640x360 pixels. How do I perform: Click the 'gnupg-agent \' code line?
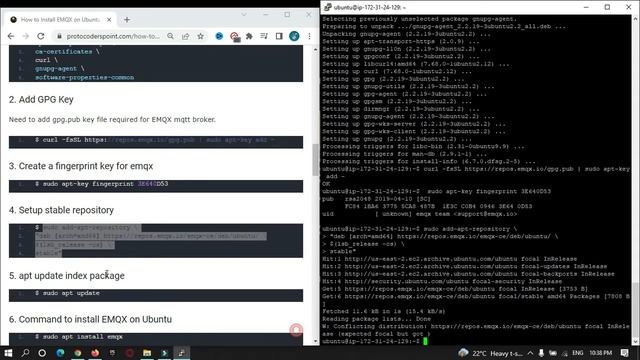[x=60, y=69]
